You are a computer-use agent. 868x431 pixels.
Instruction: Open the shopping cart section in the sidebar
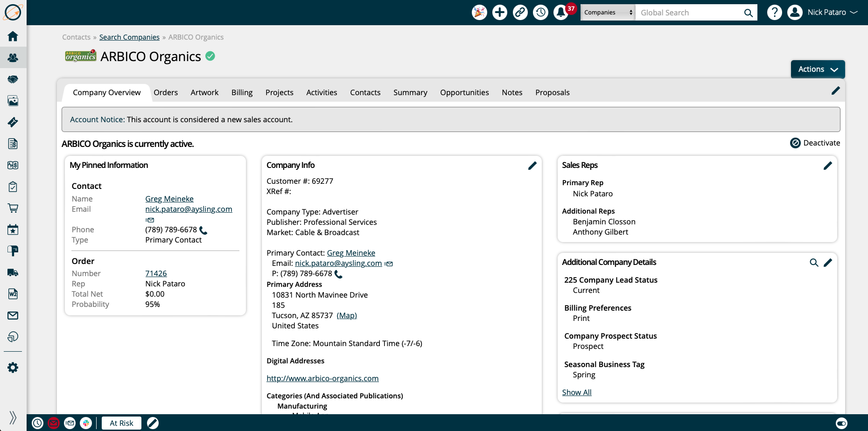point(13,208)
